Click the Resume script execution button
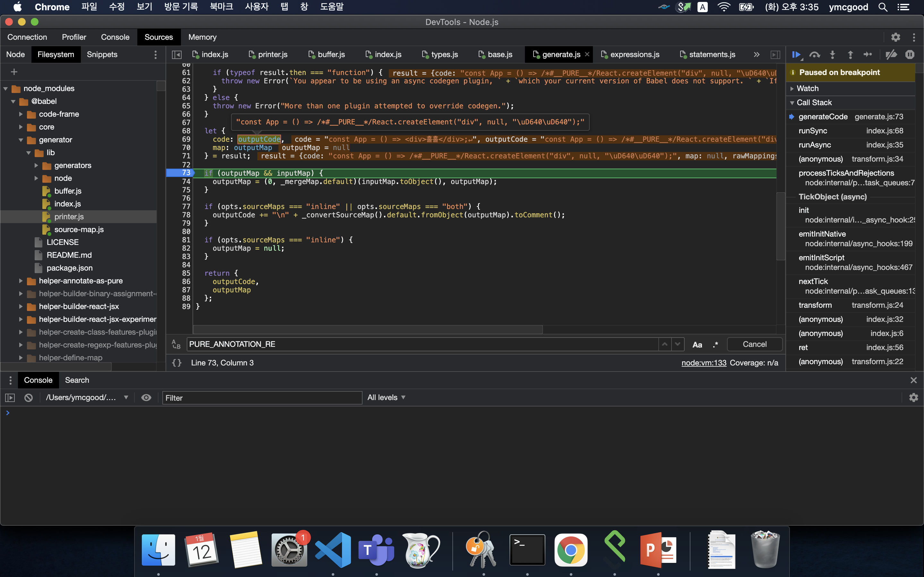 click(x=797, y=54)
